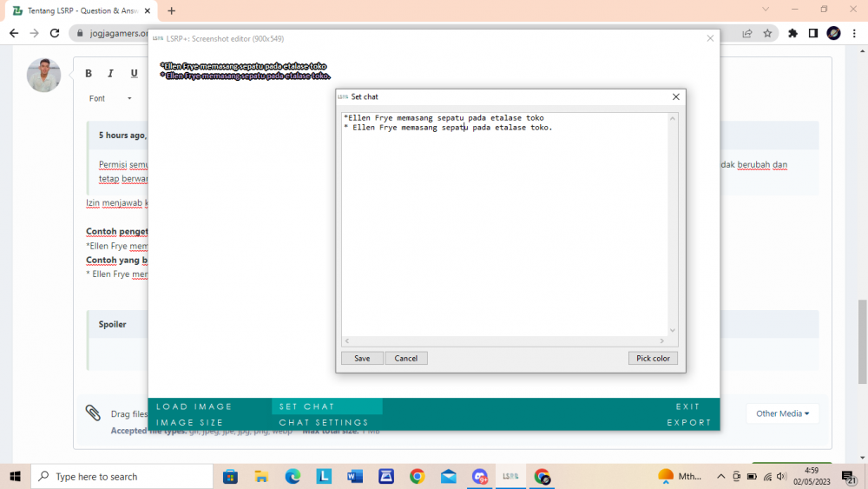Image resolution: width=868 pixels, height=489 pixels.
Task: Close the Tentang LSRP browser tab
Action: click(x=148, y=10)
